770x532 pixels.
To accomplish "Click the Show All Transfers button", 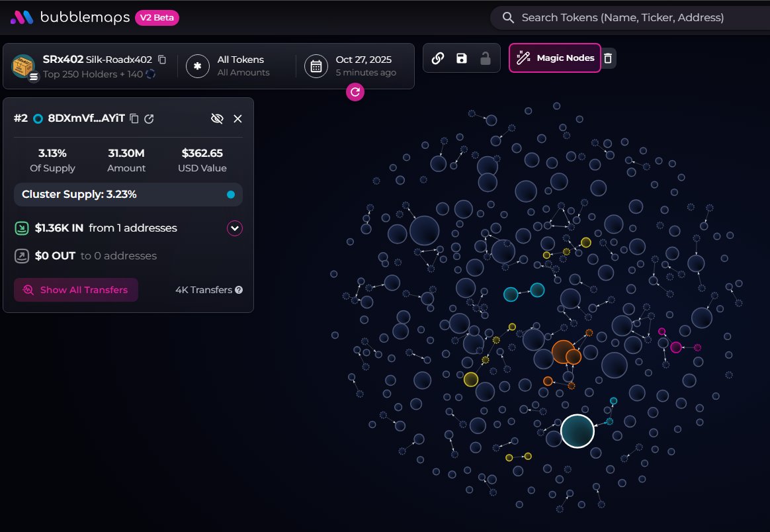I will [x=76, y=290].
